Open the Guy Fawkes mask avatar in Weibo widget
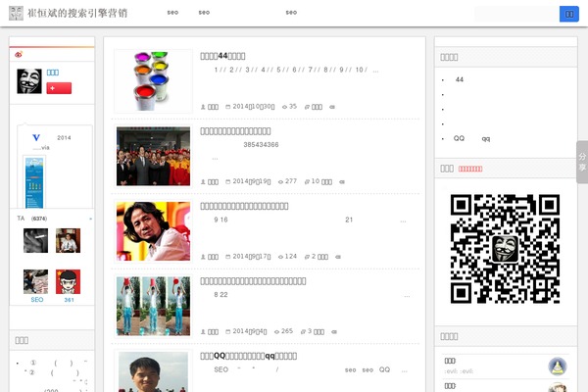The height and width of the screenshot is (392, 588). 29,81
